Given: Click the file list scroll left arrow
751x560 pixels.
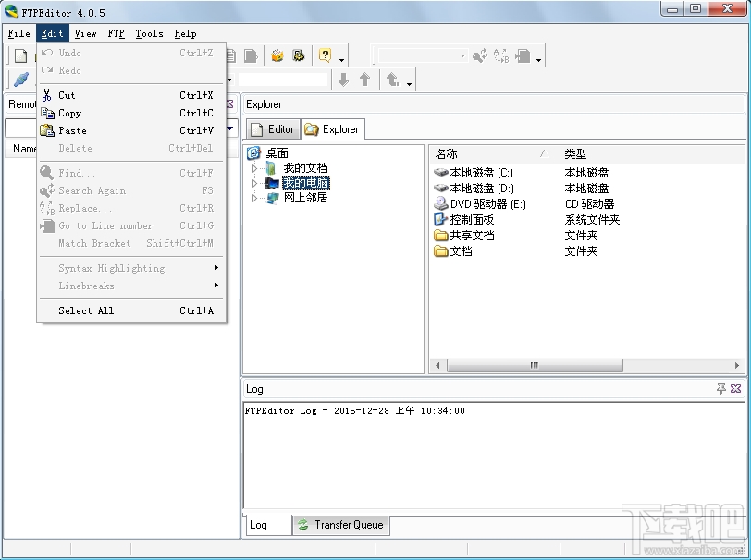Looking at the screenshot, I should [437, 365].
